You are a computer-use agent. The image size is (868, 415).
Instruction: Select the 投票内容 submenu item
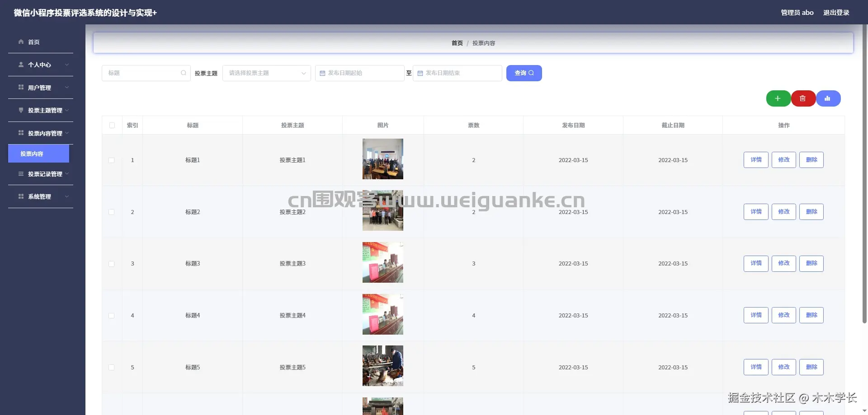tap(38, 154)
